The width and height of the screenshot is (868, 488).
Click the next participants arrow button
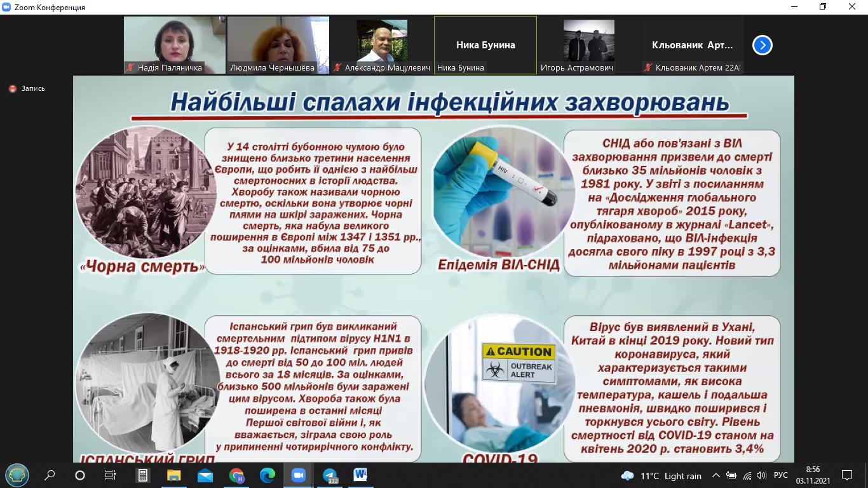(762, 45)
